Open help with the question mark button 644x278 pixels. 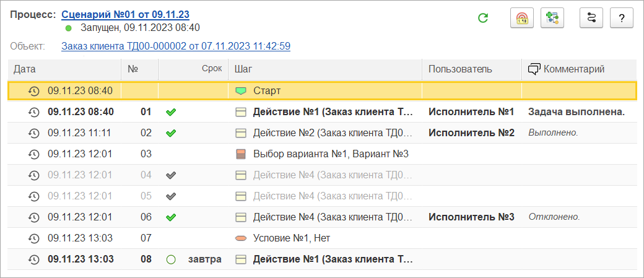[x=622, y=18]
